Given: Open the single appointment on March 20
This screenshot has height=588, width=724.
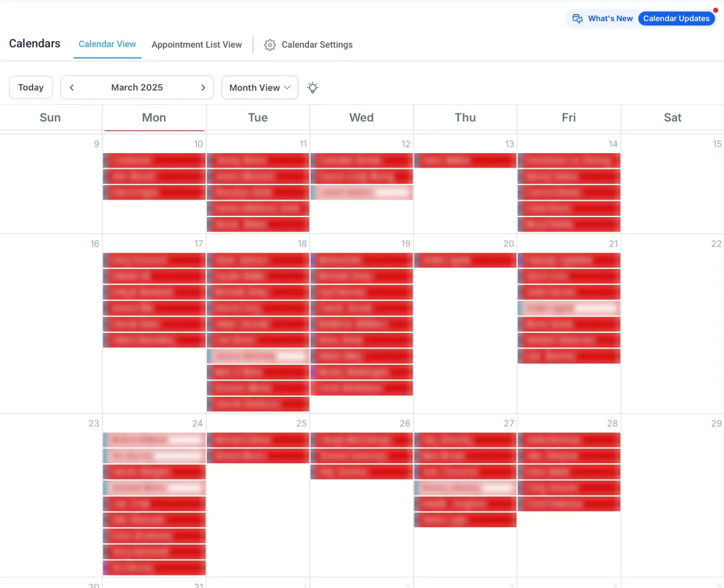Looking at the screenshot, I should (465, 260).
